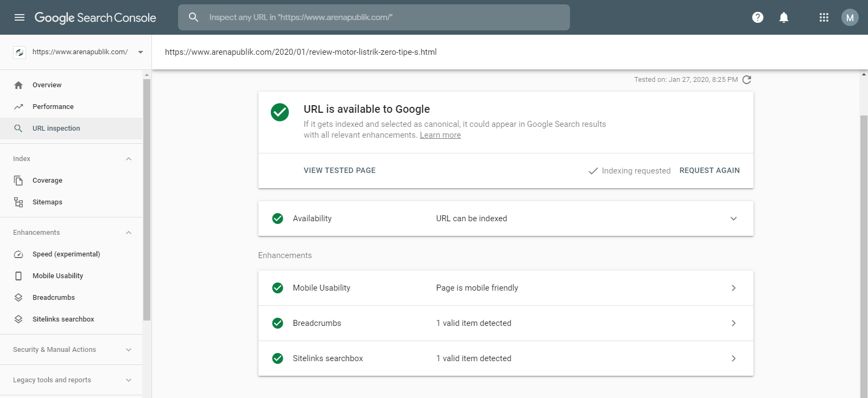The height and width of the screenshot is (398, 868).
Task: Expand Security & Manual Actions section
Action: click(x=129, y=350)
